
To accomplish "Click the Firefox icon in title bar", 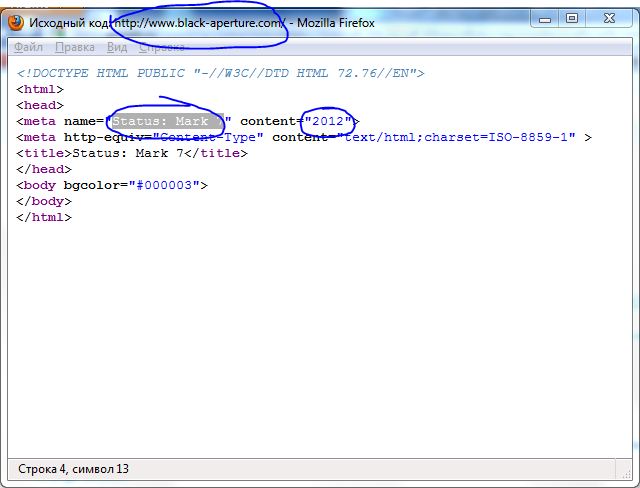I will point(16,22).
